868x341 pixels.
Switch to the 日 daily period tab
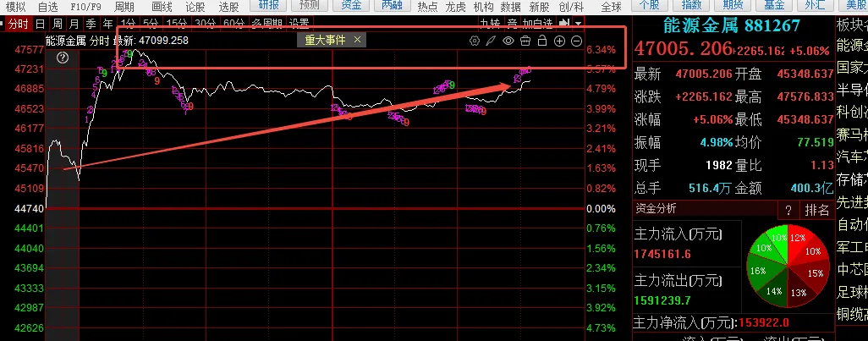tap(40, 24)
